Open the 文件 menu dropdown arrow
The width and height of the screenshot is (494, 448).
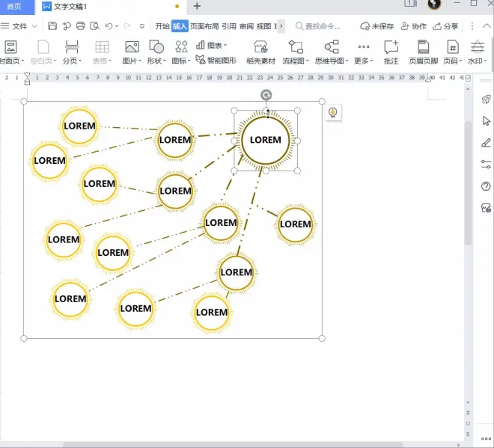[x=34, y=26]
